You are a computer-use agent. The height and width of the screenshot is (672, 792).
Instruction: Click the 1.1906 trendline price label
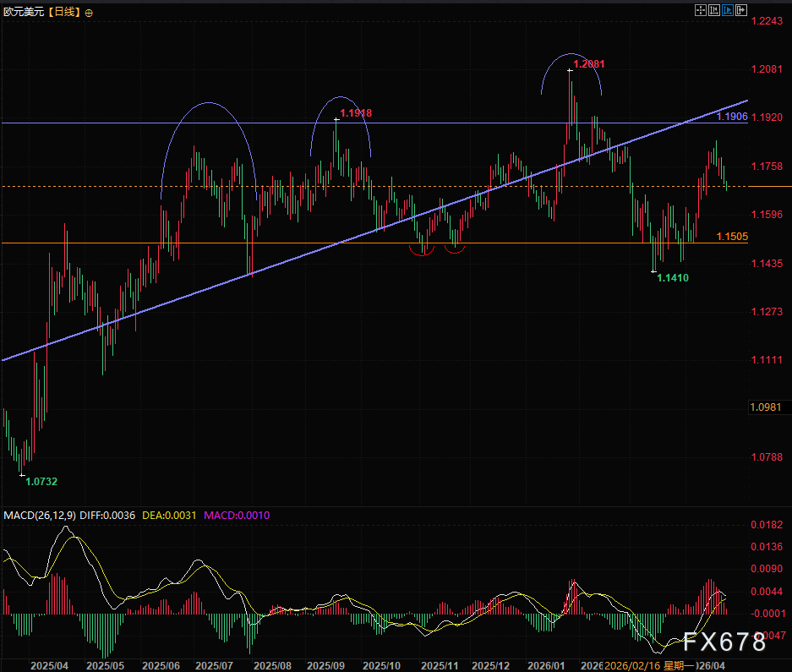click(x=732, y=117)
